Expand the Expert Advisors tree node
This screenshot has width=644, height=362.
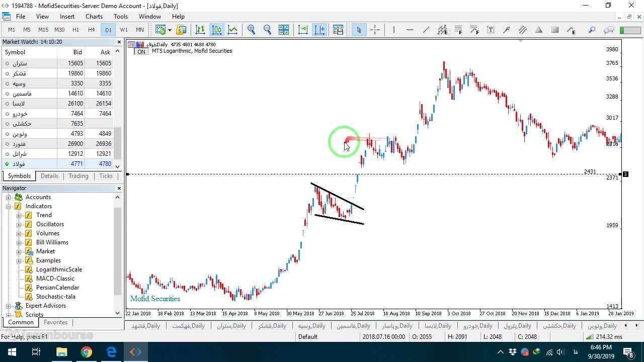pyautogui.click(x=9, y=306)
